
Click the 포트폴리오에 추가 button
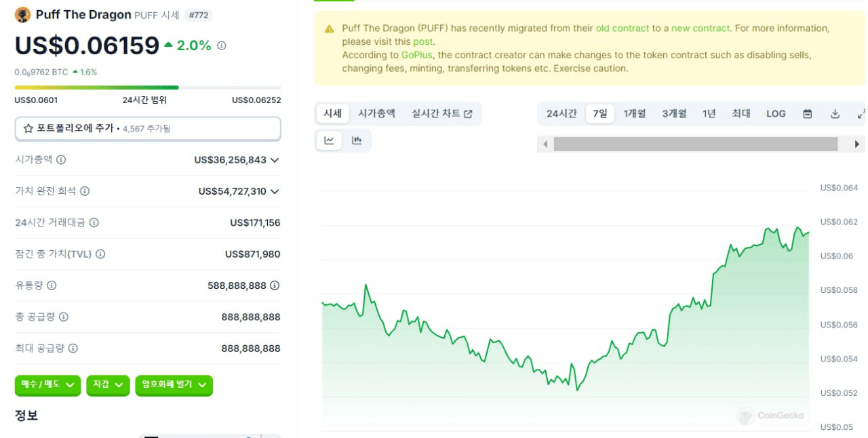click(148, 128)
